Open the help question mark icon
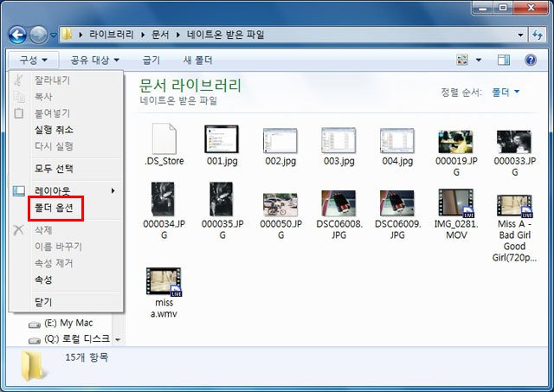Image resolution: width=554 pixels, height=392 pixels. pyautogui.click(x=530, y=60)
